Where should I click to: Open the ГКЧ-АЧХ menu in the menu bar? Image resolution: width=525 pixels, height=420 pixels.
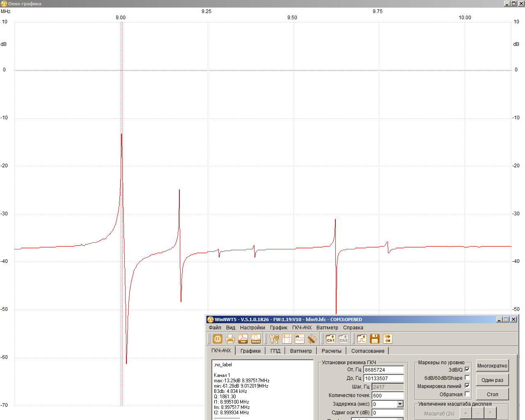pyautogui.click(x=302, y=328)
